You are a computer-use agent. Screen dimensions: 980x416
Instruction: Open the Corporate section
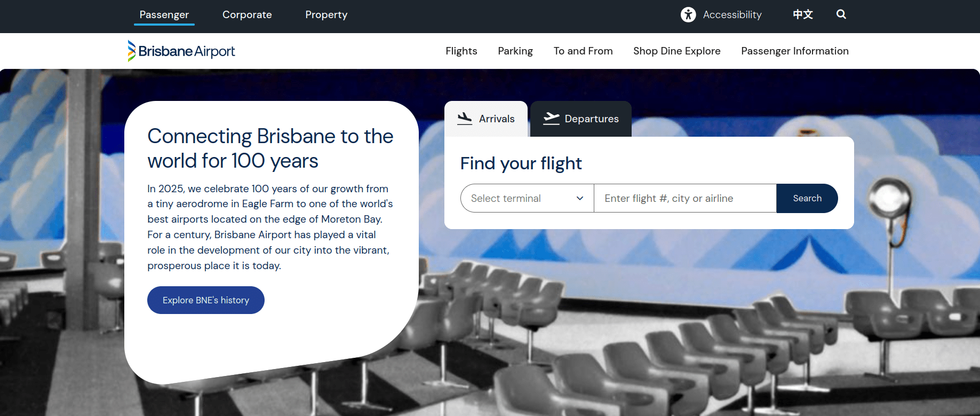coord(247,14)
